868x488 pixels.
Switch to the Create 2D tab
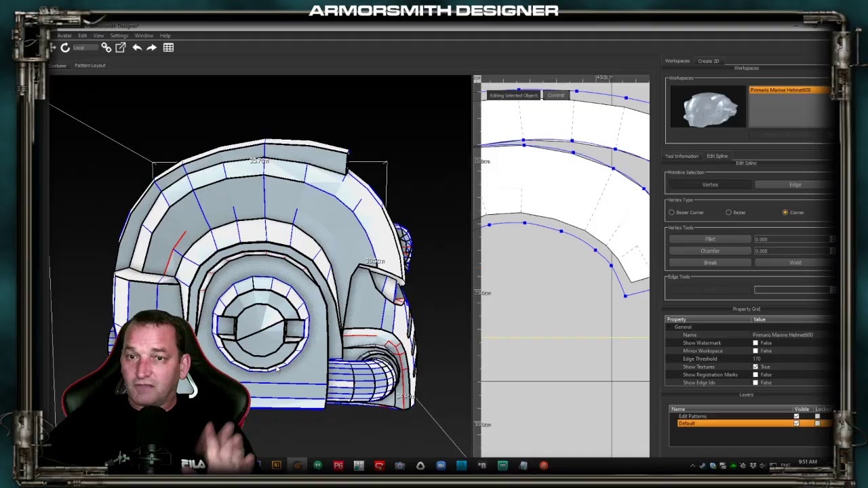point(709,61)
